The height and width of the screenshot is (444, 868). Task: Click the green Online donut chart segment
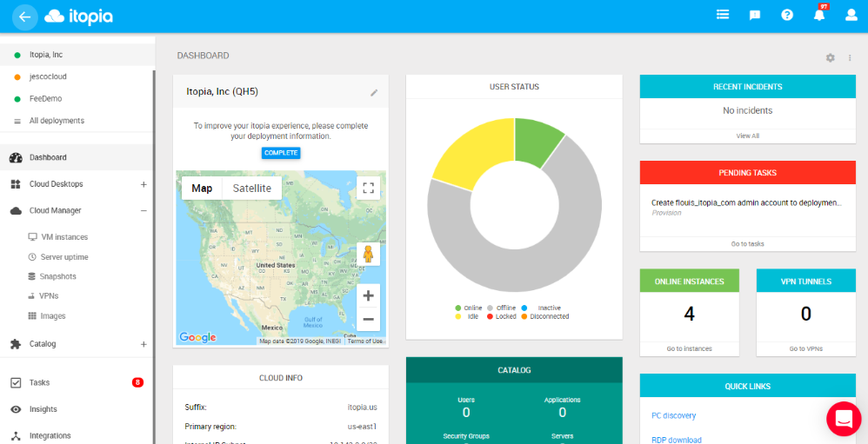pos(534,141)
